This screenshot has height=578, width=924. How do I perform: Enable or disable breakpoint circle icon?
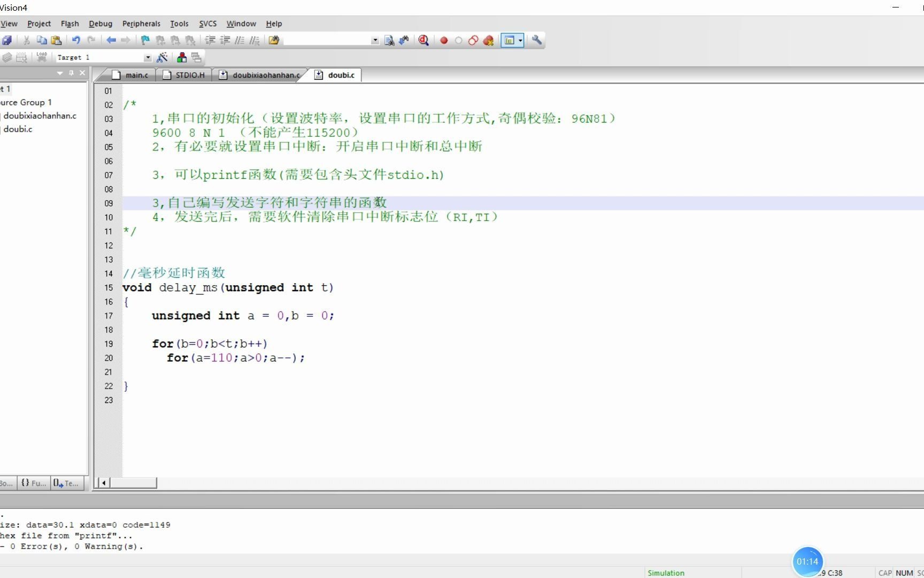click(458, 40)
